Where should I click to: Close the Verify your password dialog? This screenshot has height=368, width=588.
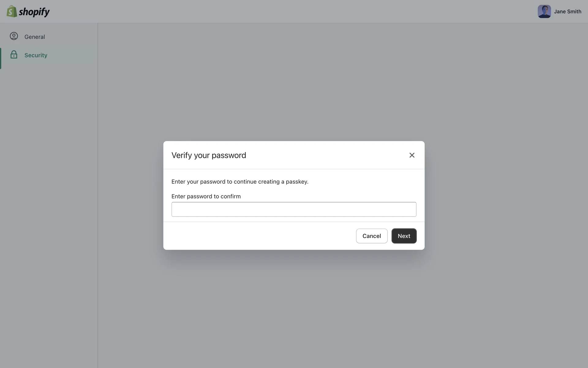(x=412, y=155)
